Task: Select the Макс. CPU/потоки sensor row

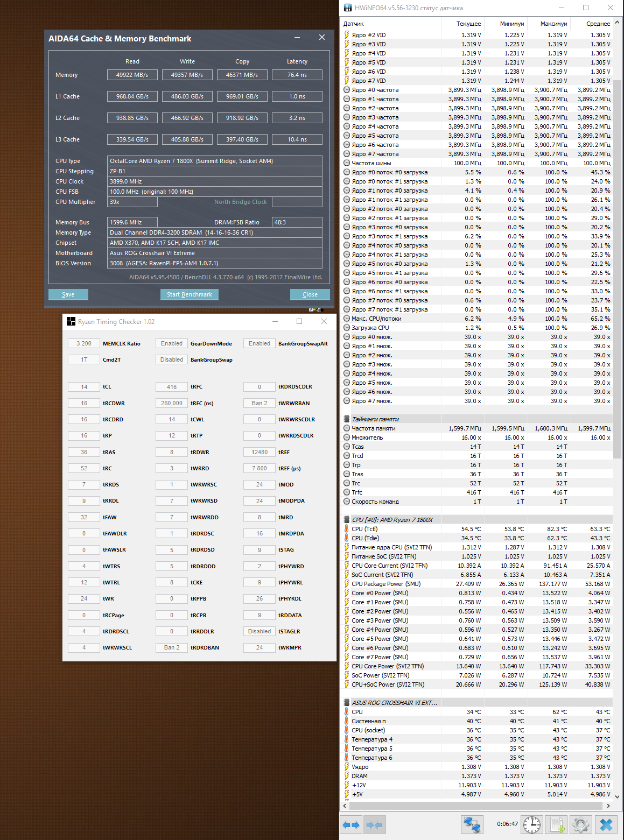Action: (478, 319)
